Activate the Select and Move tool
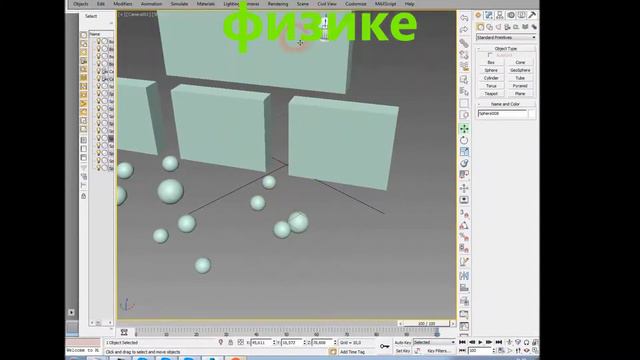 pyautogui.click(x=464, y=129)
